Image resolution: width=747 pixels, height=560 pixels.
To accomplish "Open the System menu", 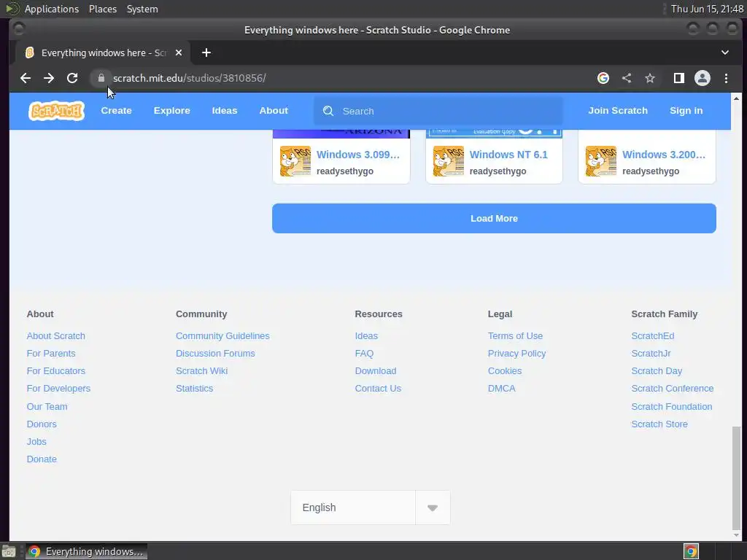I will coord(142,9).
